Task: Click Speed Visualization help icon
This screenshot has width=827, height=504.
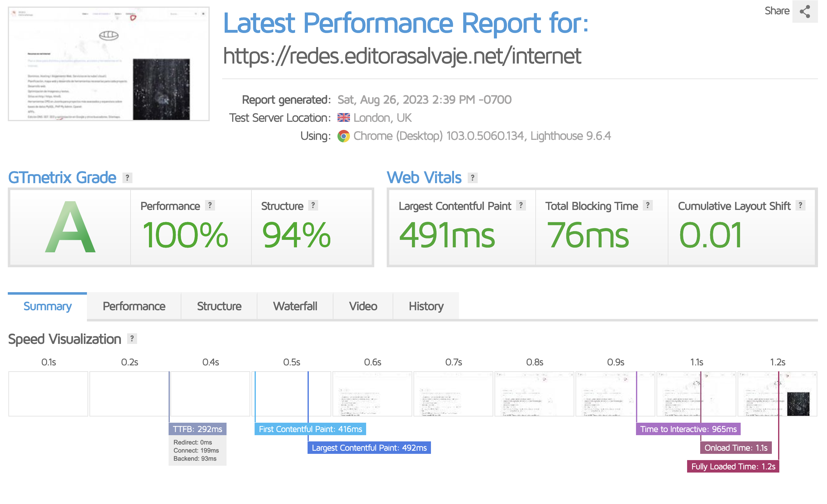Action: coord(132,339)
